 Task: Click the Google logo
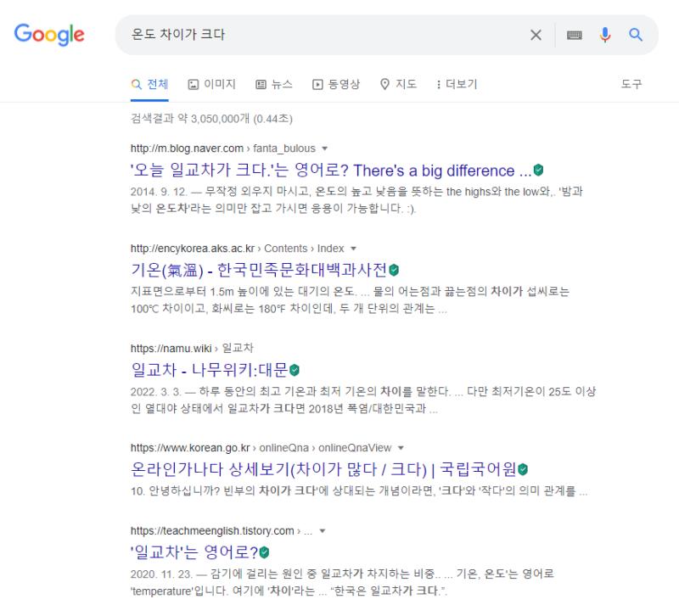coord(49,35)
